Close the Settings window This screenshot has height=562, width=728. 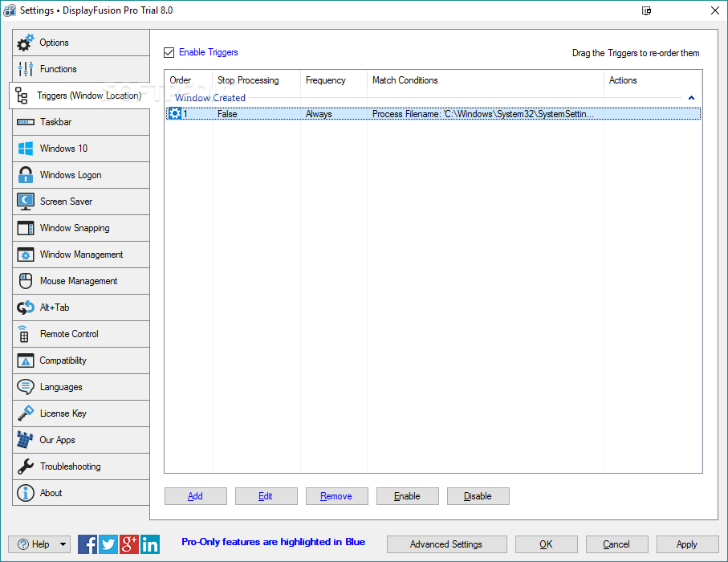[715, 10]
